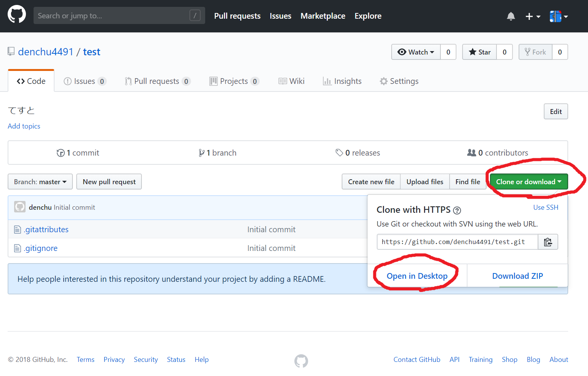Open the footer Status link
Image resolution: width=588 pixels, height=376 pixels.
click(176, 360)
